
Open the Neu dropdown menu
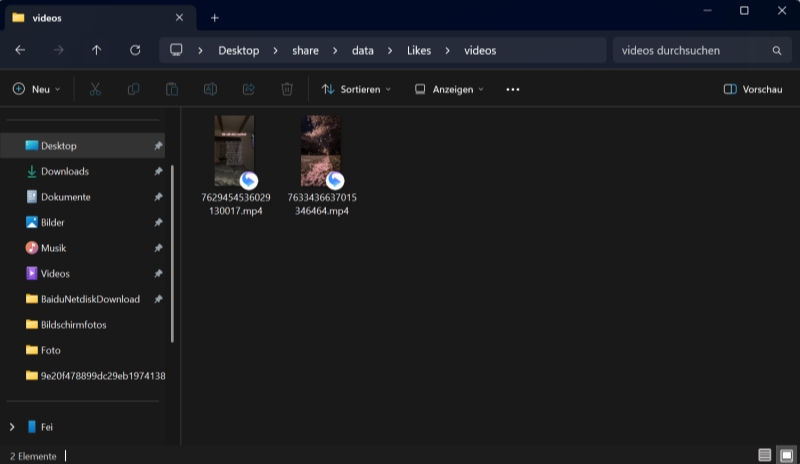coord(37,89)
